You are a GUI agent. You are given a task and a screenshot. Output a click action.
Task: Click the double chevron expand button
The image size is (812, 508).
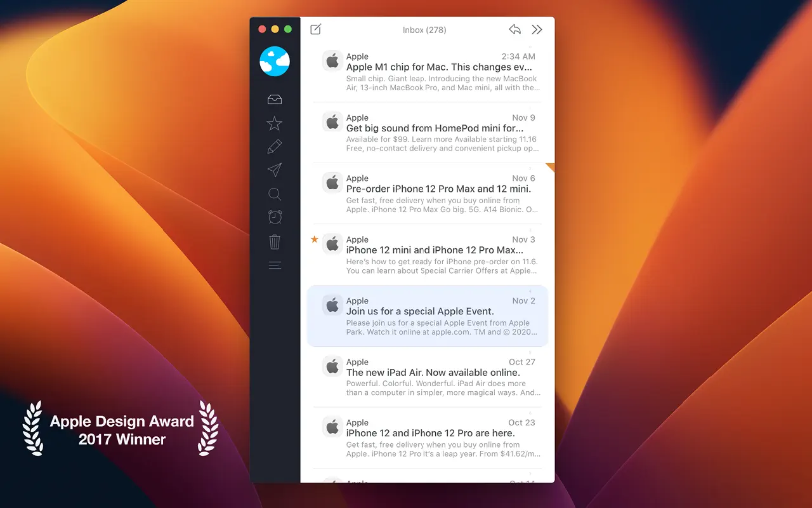tap(537, 29)
